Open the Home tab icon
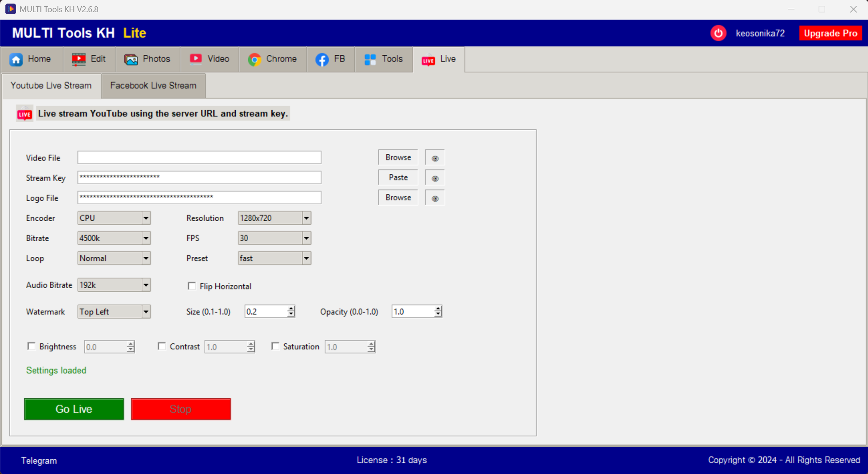 [16, 59]
